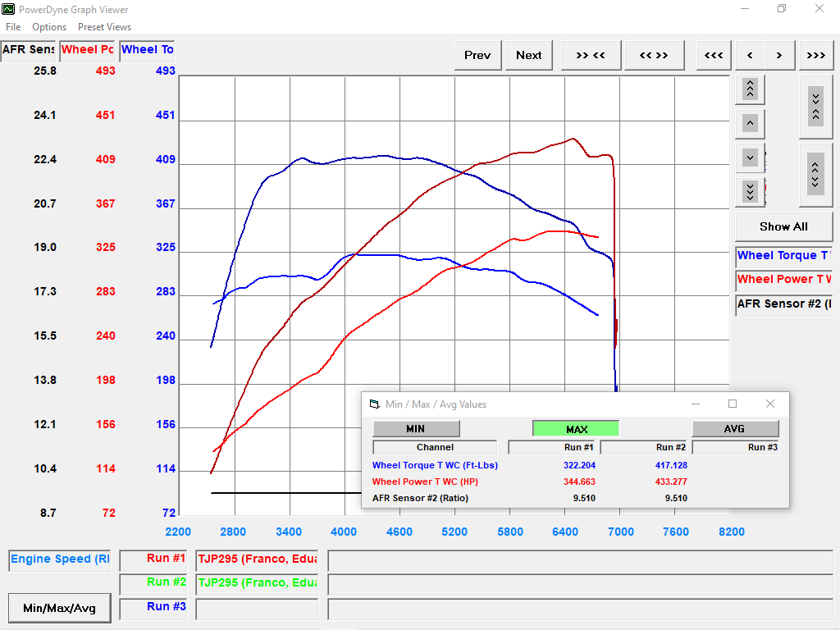Click the red Run #1 label at bottom

pyautogui.click(x=153, y=559)
